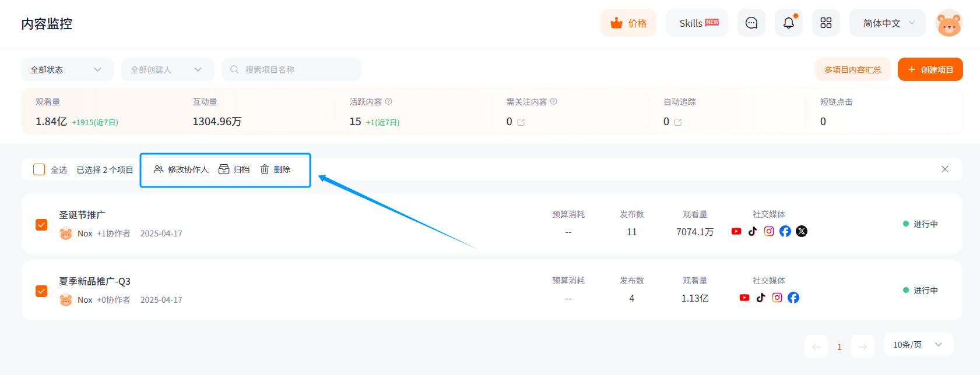Uncheck the 夏季新品推广-Q3 project checkbox
The width and height of the screenshot is (980, 375).
pyautogui.click(x=41, y=291)
